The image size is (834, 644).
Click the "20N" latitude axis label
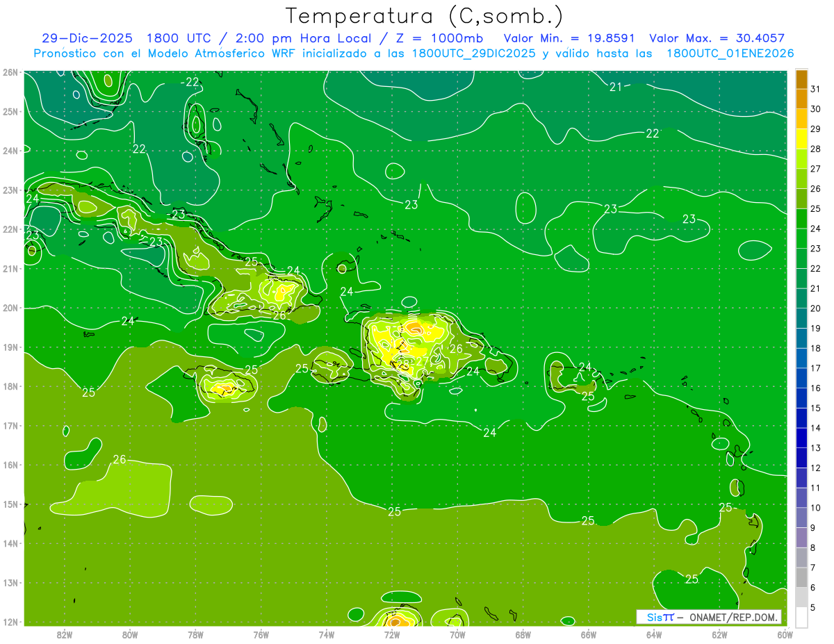coord(10,308)
